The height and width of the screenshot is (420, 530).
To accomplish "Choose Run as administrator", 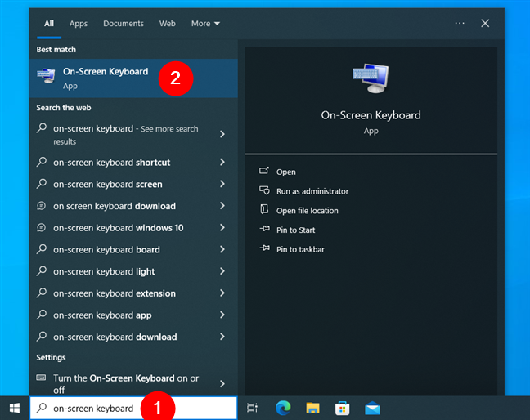I will pyautogui.click(x=312, y=191).
